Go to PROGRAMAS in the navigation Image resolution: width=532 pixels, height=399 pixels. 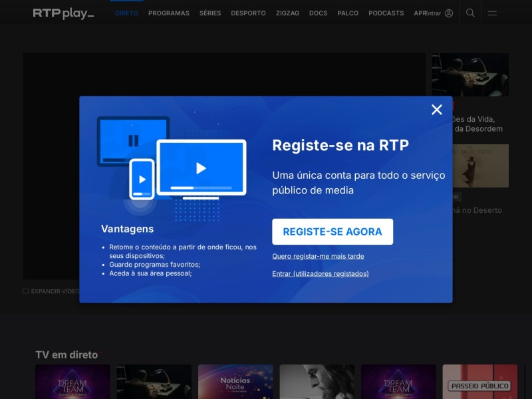point(169,13)
